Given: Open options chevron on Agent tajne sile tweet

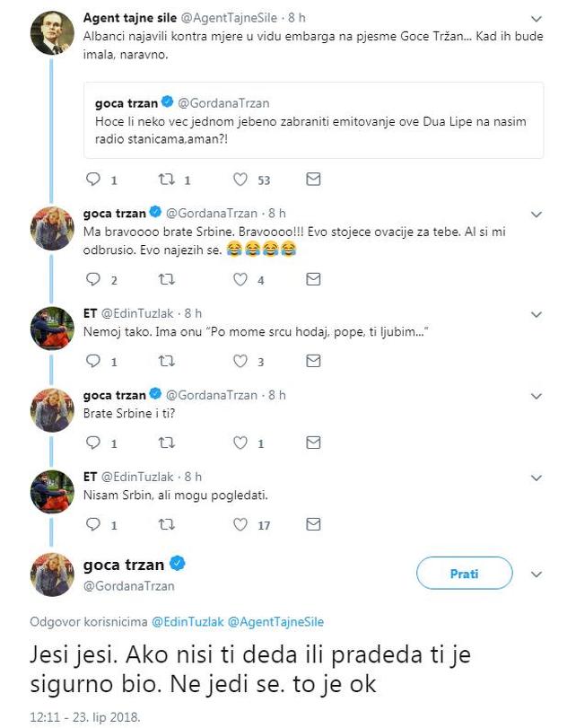Looking at the screenshot, I should pos(536,18).
